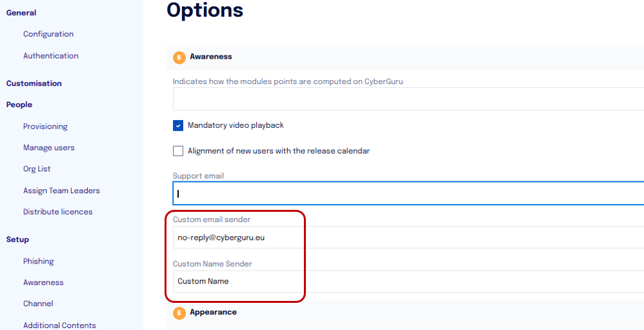This screenshot has height=330, width=644.
Task: Go to Provisioning under People
Action: click(45, 127)
